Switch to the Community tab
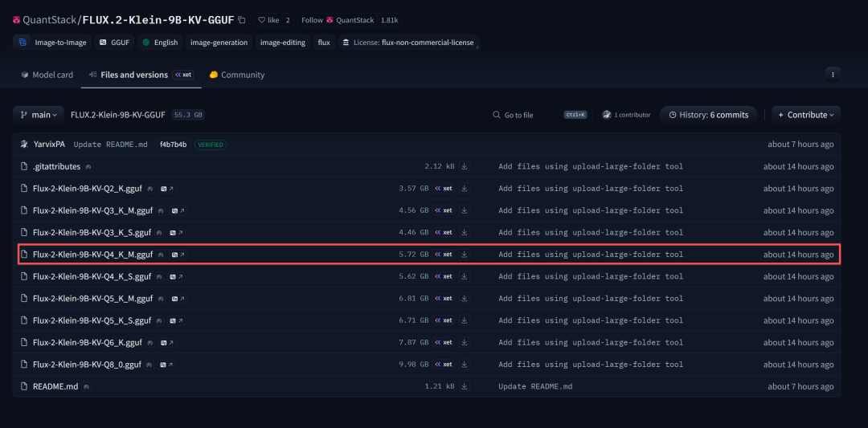The height and width of the screenshot is (428, 868). point(237,75)
